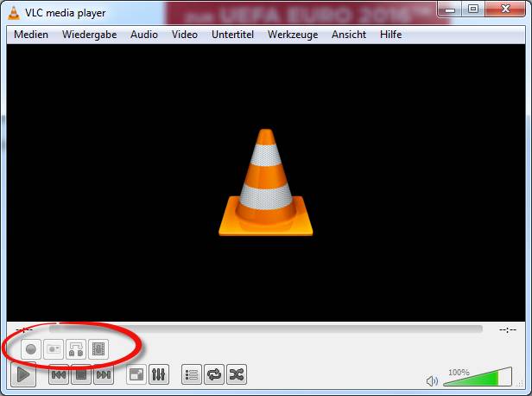Open the Wiedergabe menu
The width and height of the screenshot is (532, 396).
pos(90,35)
